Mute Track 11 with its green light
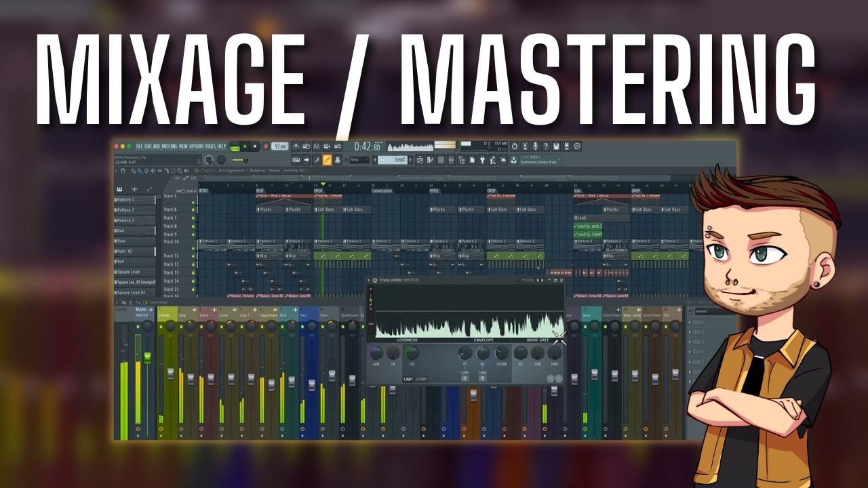Image resolution: width=868 pixels, height=488 pixels. pos(193,256)
